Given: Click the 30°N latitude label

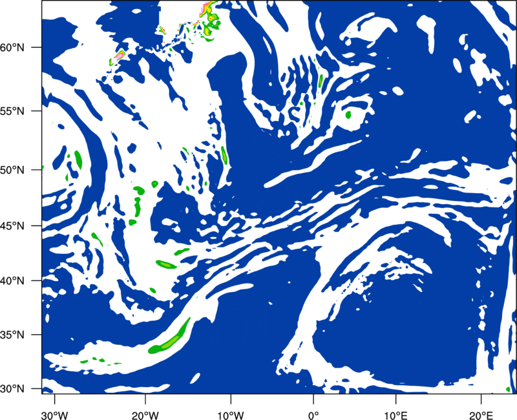Looking at the screenshot, I should 12,388.
